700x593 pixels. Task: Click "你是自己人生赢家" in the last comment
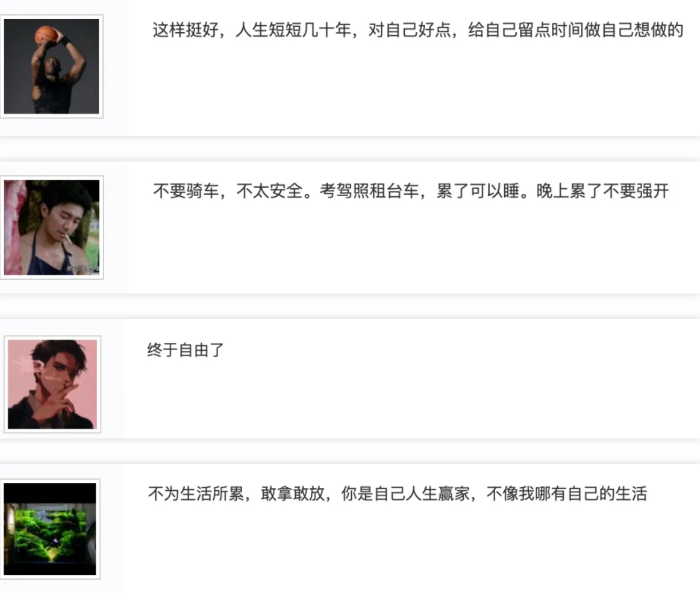point(406,493)
